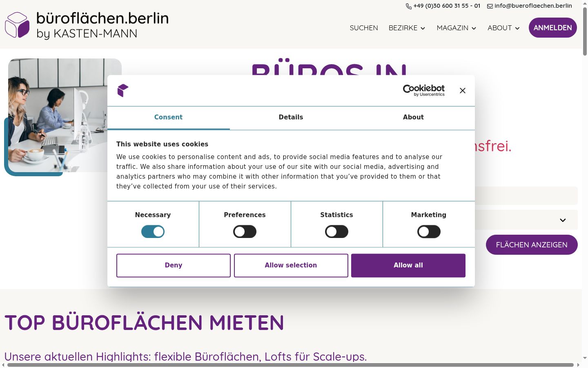Click the FLÄCHEN ANZEIGEN button
This screenshot has height=368, width=588.
pyautogui.click(x=532, y=245)
